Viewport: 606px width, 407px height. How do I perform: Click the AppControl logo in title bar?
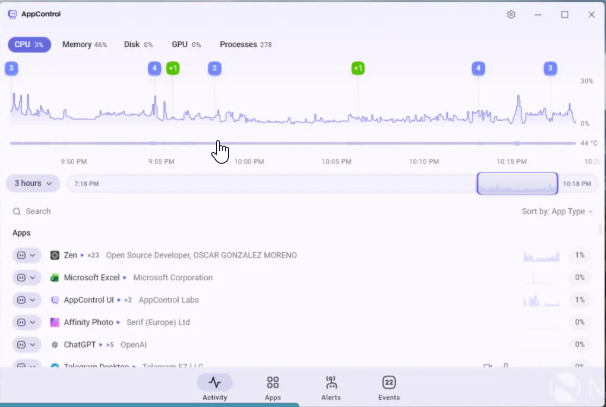pyautogui.click(x=12, y=15)
